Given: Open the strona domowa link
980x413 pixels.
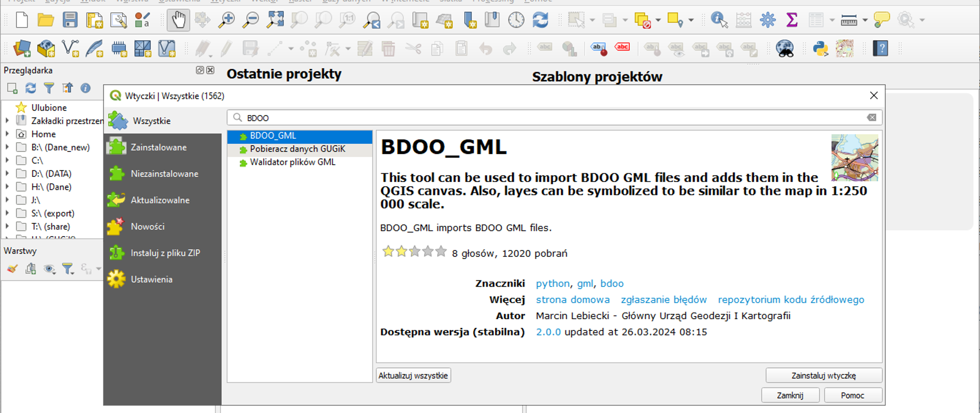Looking at the screenshot, I should (x=572, y=300).
